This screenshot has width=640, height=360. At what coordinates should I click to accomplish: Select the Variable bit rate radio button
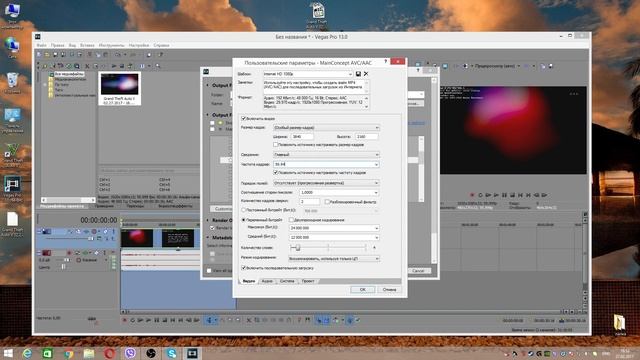[x=244, y=220]
